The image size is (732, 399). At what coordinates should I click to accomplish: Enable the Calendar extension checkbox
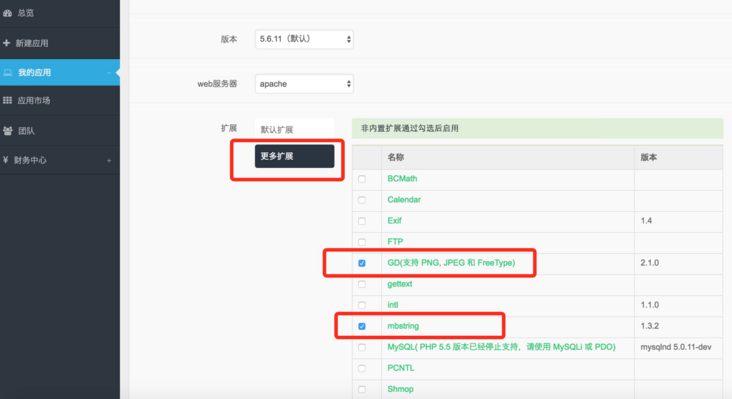[x=362, y=200]
